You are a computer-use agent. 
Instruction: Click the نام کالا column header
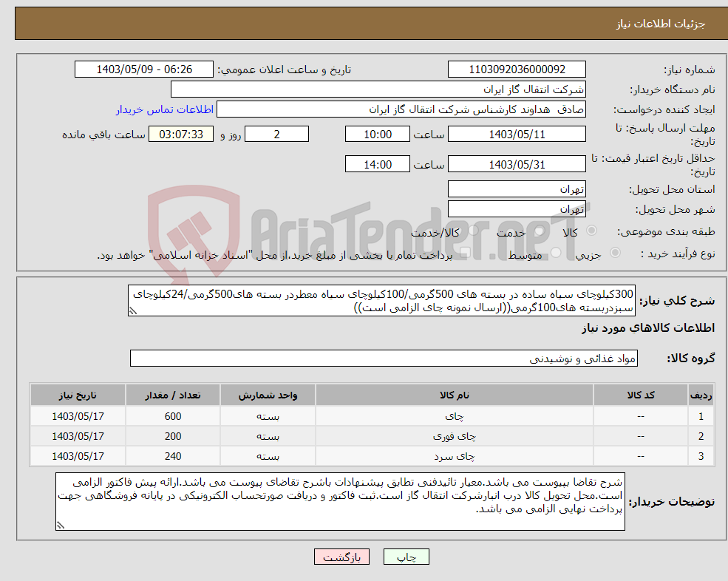coord(454,395)
